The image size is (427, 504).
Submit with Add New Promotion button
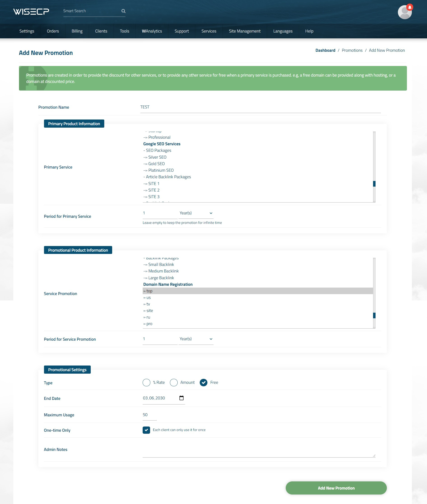(336, 488)
